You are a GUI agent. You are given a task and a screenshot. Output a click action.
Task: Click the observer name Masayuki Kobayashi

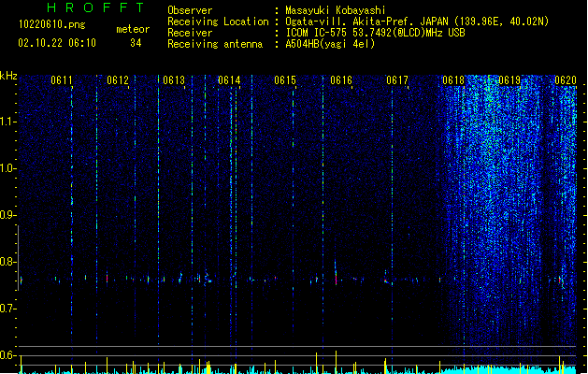tap(336, 10)
